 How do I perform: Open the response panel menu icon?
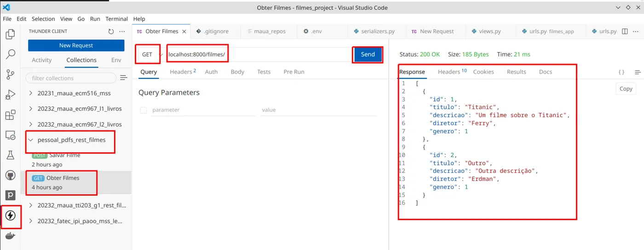tap(638, 72)
